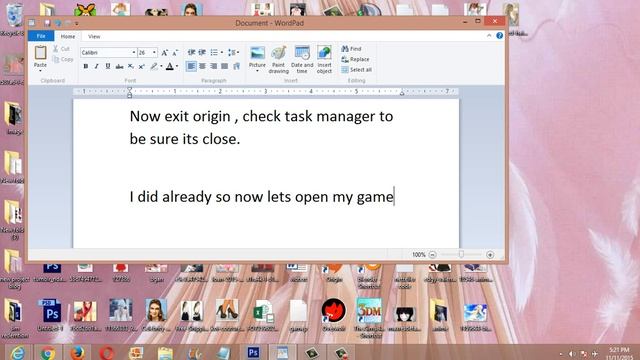Decrease font size with Shrink font
Screen dimensions: 640x360
coord(175,52)
